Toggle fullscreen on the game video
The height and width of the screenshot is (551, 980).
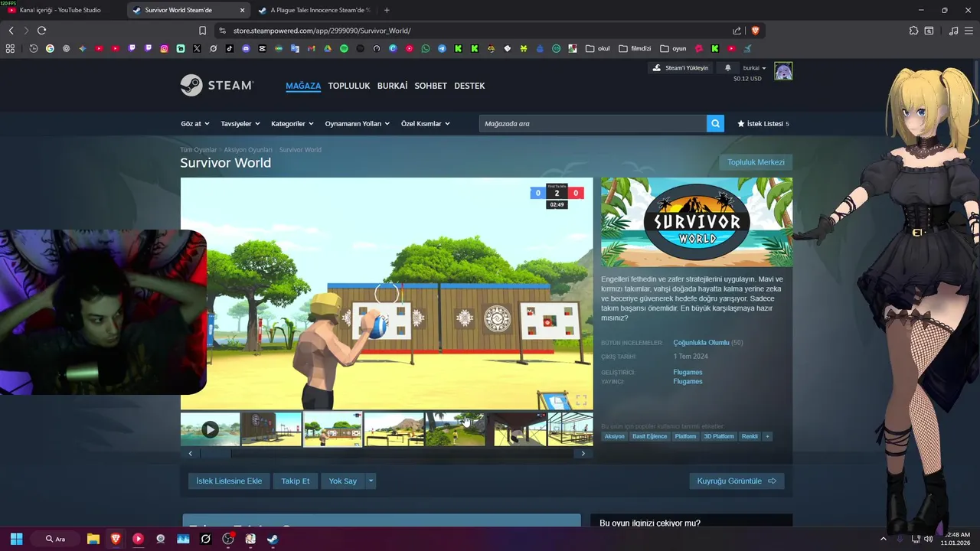(581, 400)
